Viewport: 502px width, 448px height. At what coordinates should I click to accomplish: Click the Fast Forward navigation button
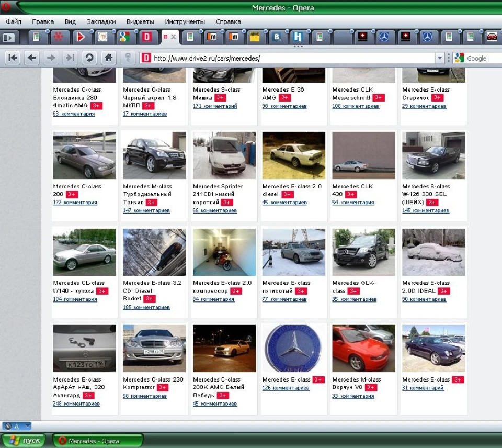[70, 58]
